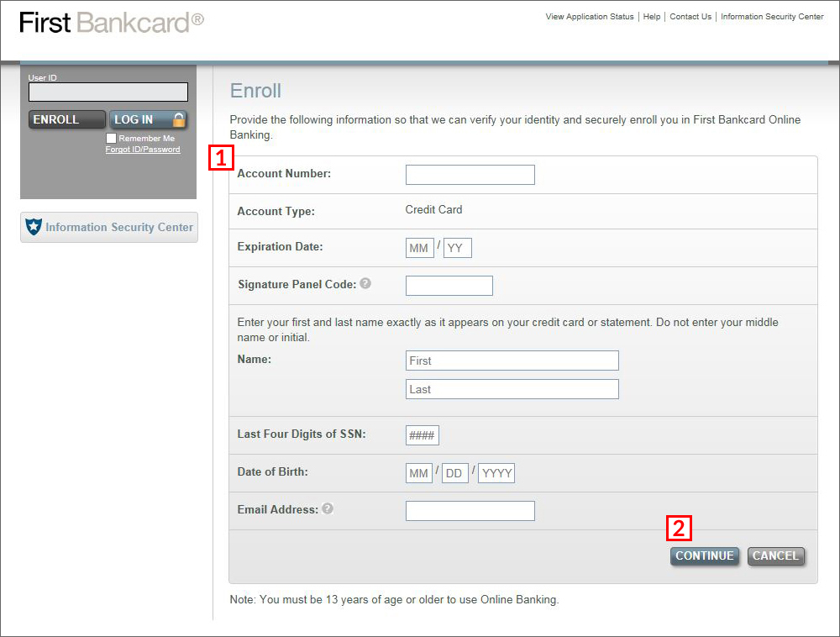
Task: Focus the Email Address field
Action: pos(470,511)
